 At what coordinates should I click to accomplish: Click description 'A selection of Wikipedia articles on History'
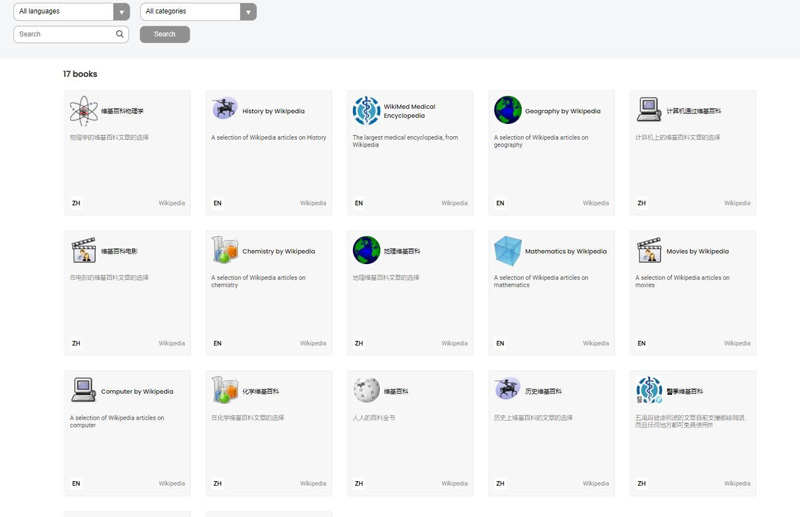[268, 138]
